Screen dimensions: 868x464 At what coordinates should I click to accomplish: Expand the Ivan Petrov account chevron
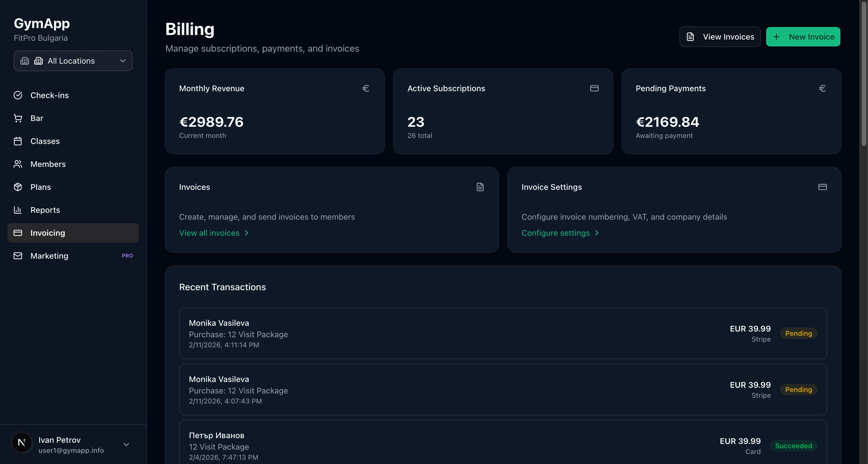[x=126, y=444]
